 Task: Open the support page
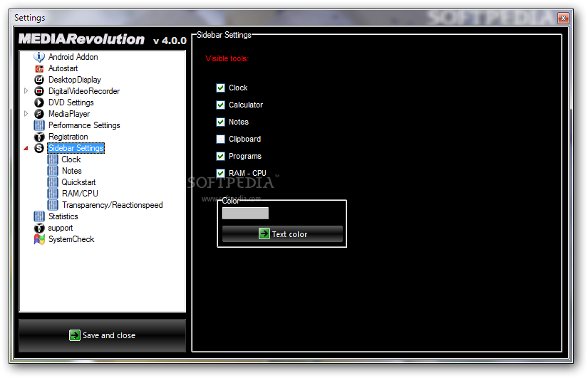(x=60, y=228)
